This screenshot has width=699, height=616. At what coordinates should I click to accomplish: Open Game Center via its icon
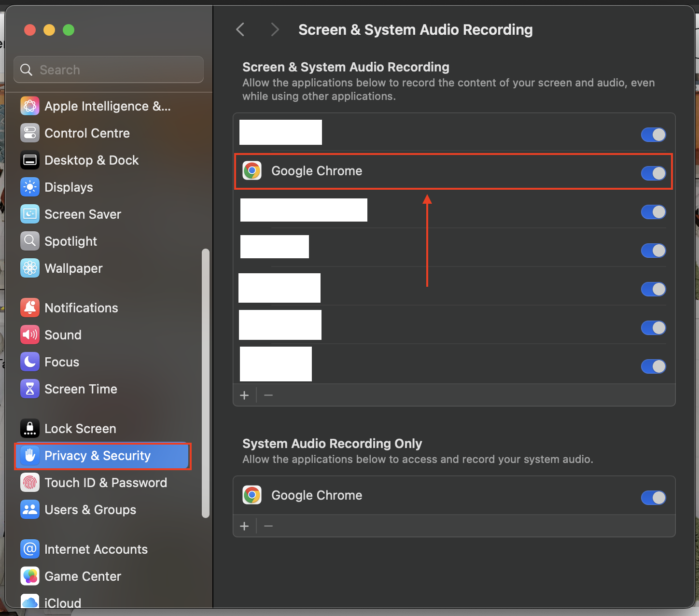30,576
